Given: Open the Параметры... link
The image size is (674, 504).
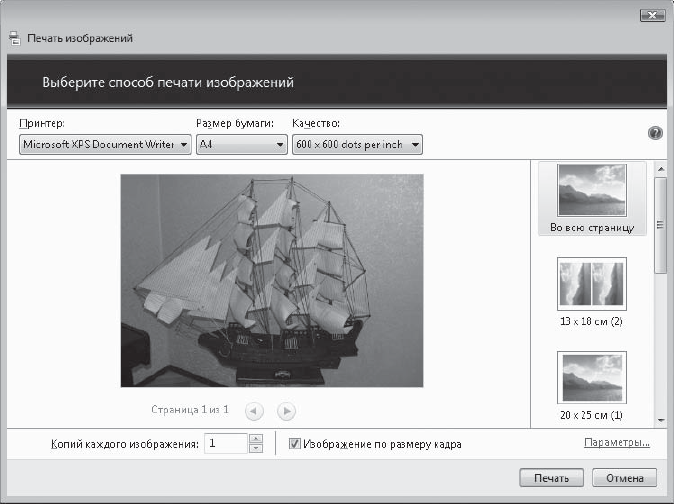Looking at the screenshot, I should (617, 443).
